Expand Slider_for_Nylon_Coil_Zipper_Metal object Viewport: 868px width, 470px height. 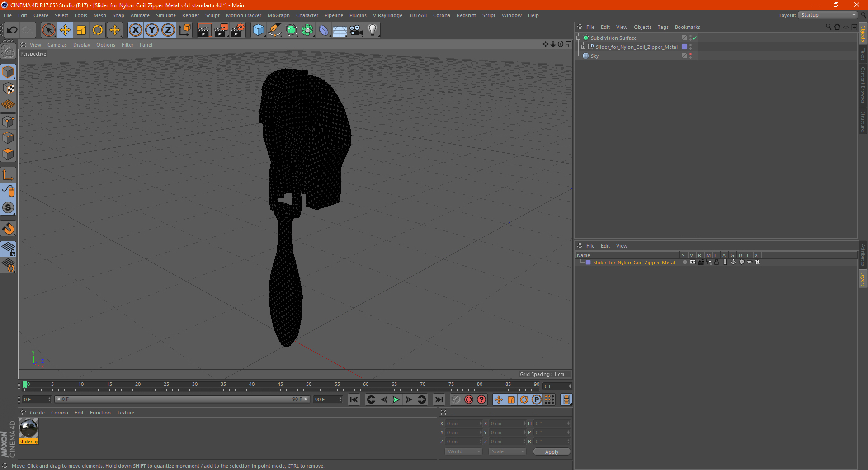tap(584, 47)
